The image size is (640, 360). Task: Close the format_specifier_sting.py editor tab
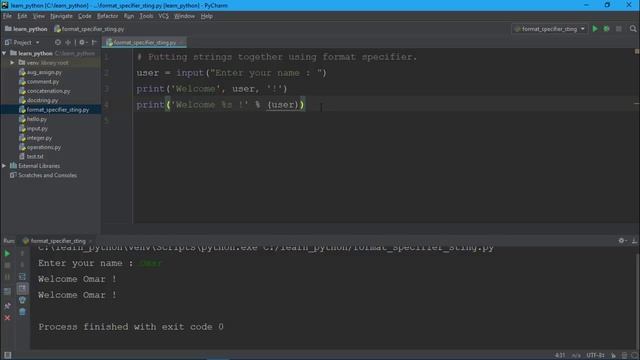pyautogui.click(x=182, y=42)
